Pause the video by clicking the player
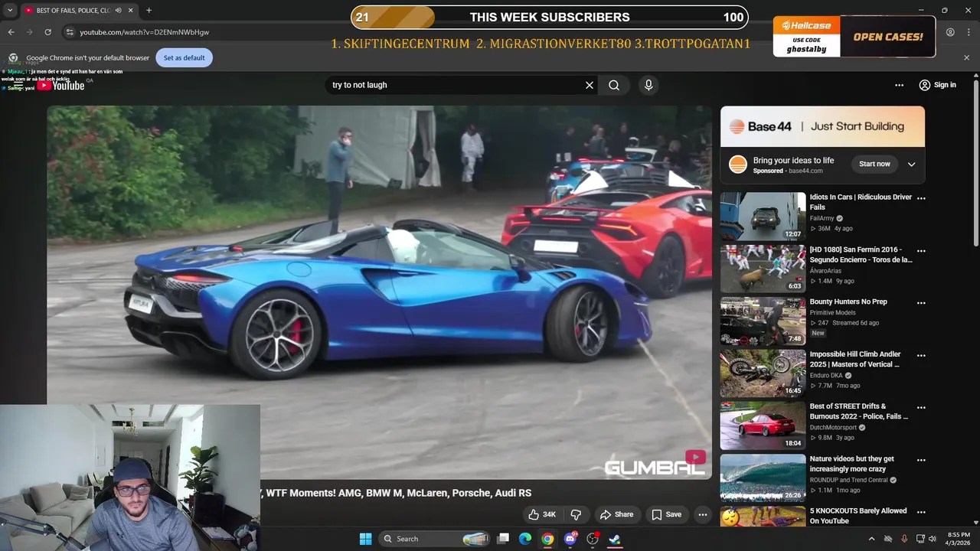980x551 pixels. coord(379,292)
